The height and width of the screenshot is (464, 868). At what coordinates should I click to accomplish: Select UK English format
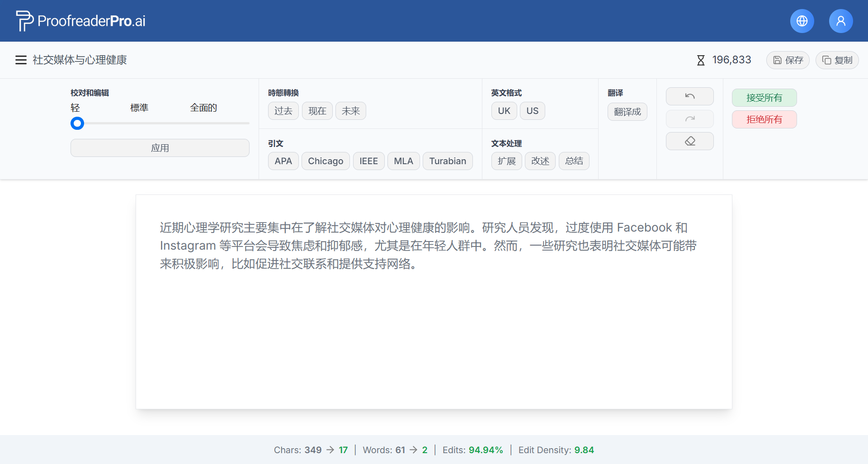pyautogui.click(x=504, y=111)
